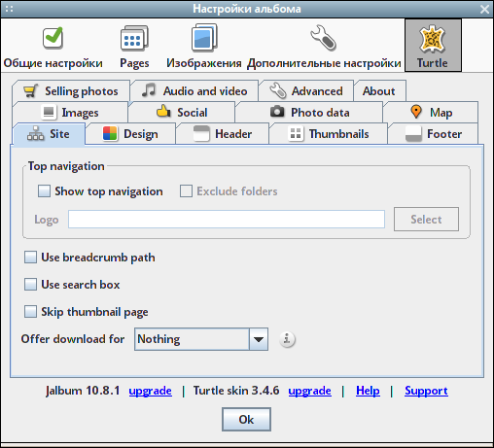Click the sitemap icon on Site tab
494x448 pixels.
(35, 133)
